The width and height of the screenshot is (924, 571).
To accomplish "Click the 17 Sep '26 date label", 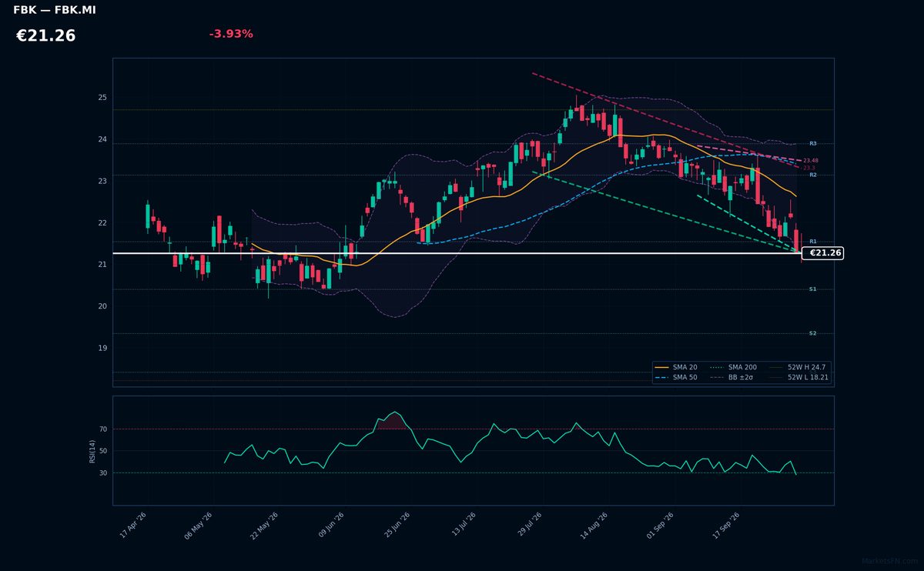I will (727, 526).
